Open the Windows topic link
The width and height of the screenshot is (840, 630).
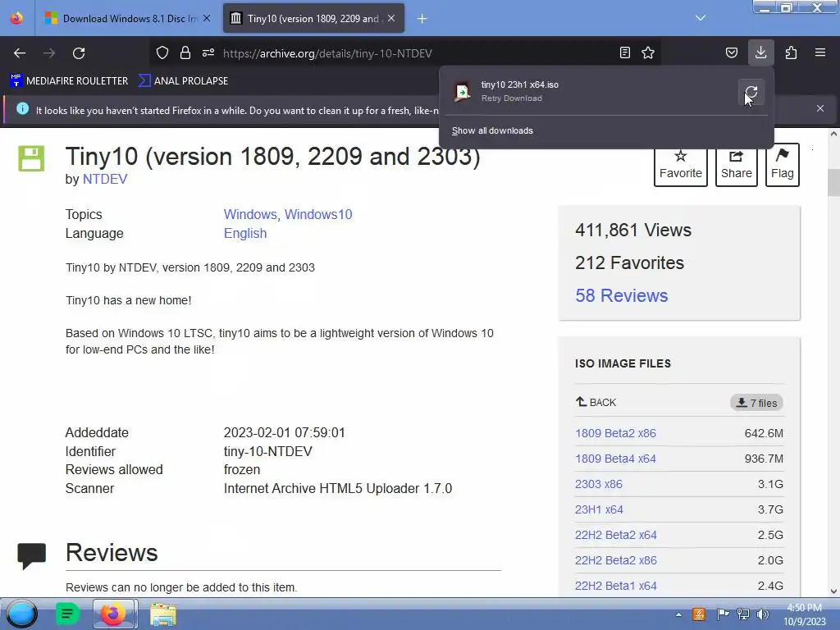coord(250,214)
